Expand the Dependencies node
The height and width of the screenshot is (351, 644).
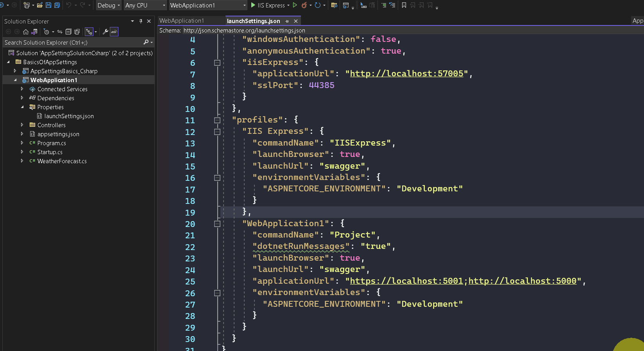coord(22,98)
